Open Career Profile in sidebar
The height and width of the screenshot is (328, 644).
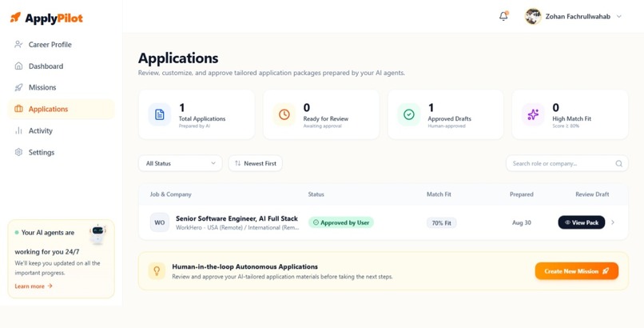pyautogui.click(x=61, y=44)
